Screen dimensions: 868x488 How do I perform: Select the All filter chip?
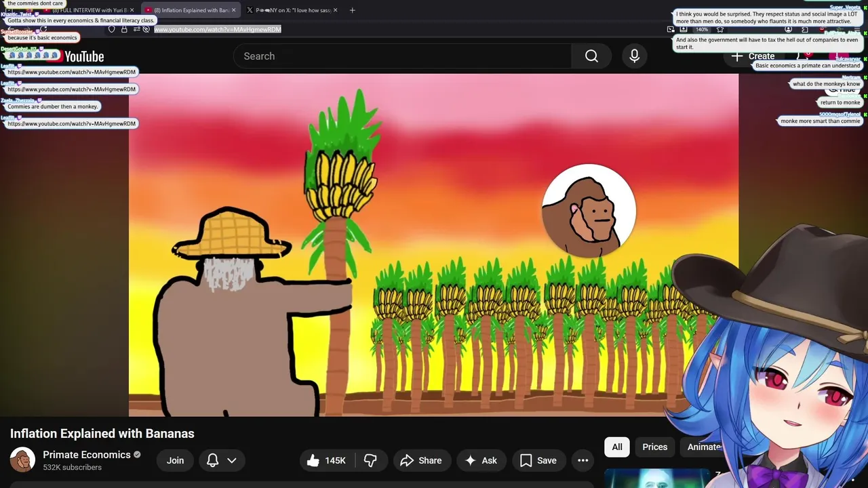tap(617, 447)
